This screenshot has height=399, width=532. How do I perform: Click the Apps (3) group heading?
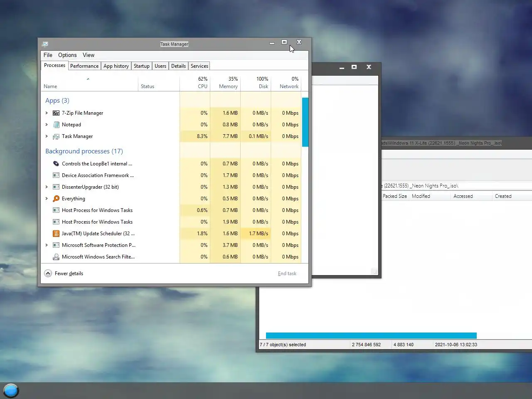[57, 101]
